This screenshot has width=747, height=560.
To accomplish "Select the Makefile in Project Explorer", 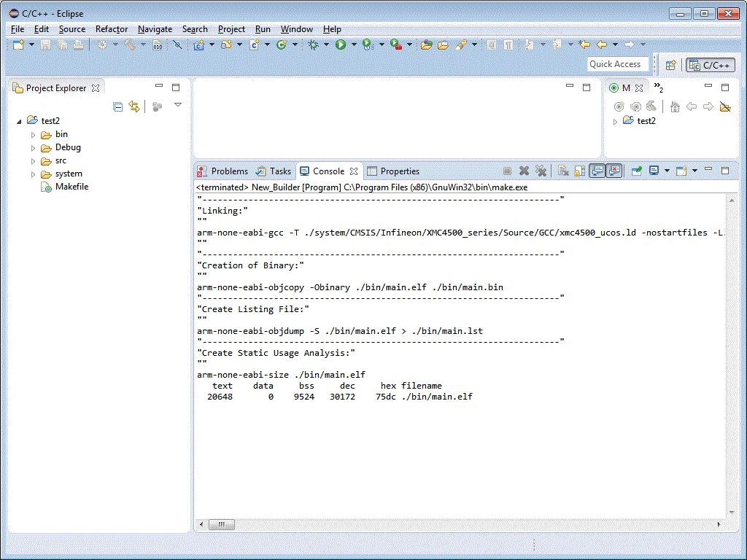I will pyautogui.click(x=71, y=187).
